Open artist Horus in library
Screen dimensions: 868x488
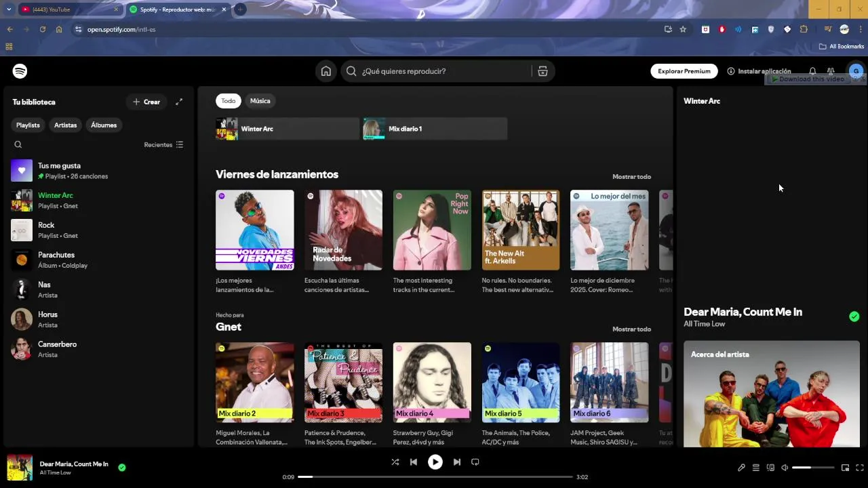pyautogui.click(x=98, y=320)
